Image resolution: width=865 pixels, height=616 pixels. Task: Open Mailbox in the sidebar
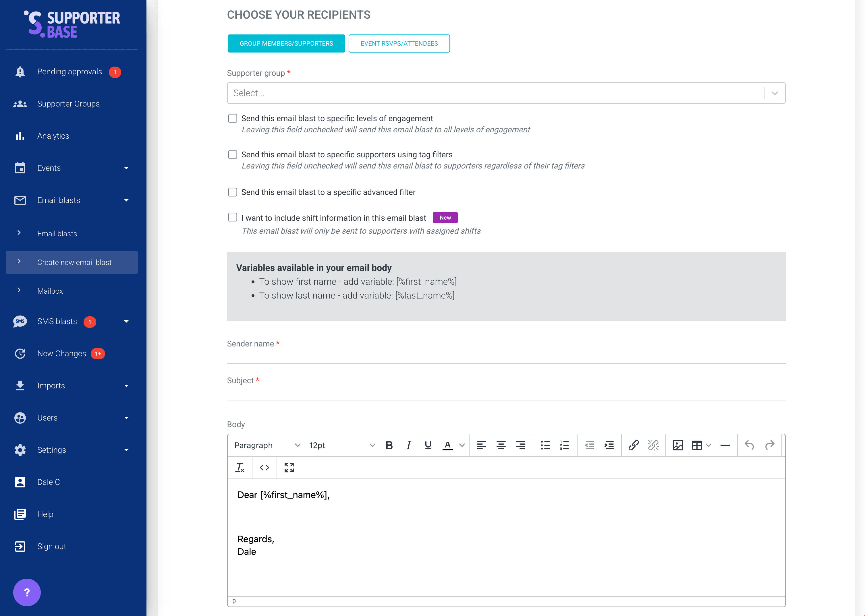(50, 291)
